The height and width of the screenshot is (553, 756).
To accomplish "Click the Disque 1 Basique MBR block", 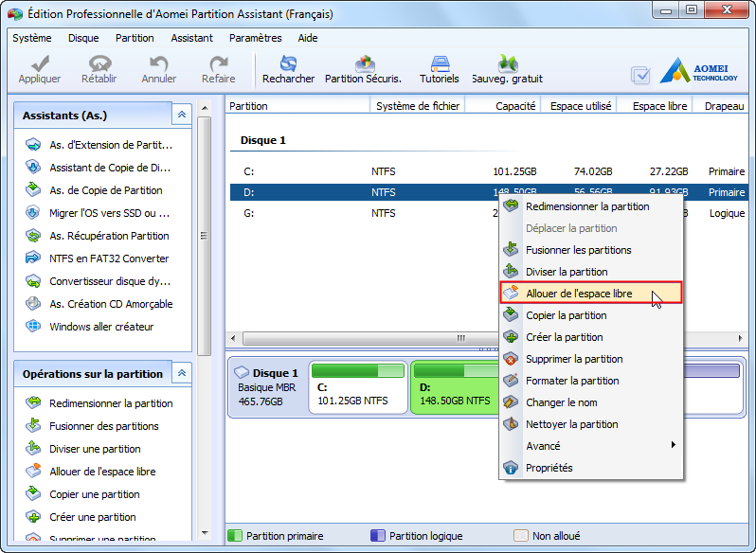I will pyautogui.click(x=267, y=388).
